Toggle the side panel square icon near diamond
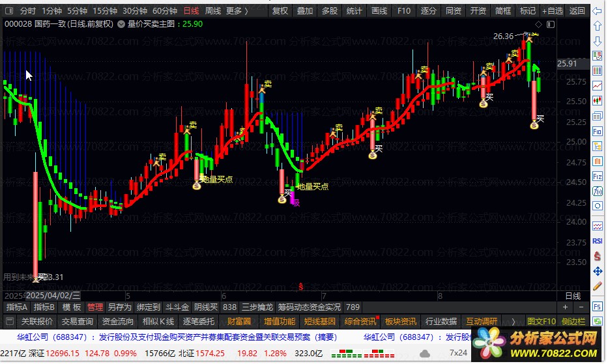Image resolution: width=608 pixels, height=364 pixels. coord(551,25)
